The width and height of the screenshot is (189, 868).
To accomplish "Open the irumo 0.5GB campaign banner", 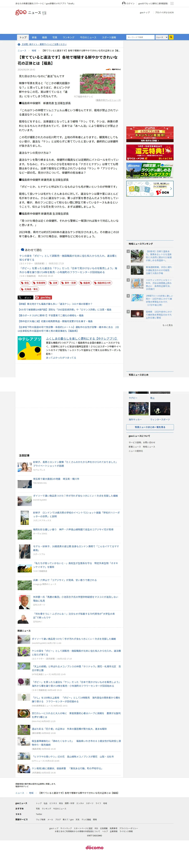I will (x=150, y=134).
